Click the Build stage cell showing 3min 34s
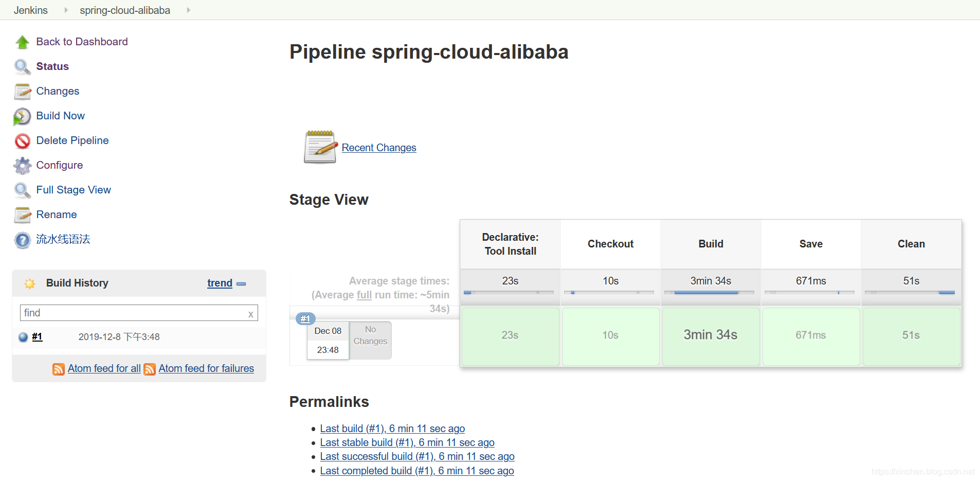Image resolution: width=980 pixels, height=481 pixels. click(x=711, y=336)
